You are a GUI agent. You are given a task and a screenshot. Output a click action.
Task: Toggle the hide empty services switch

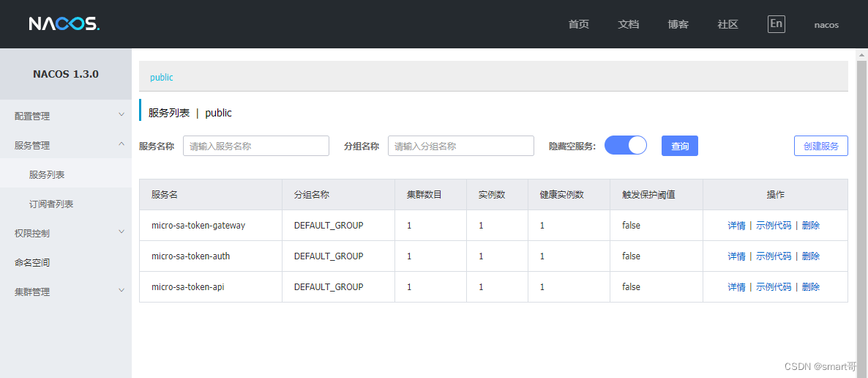pos(626,145)
